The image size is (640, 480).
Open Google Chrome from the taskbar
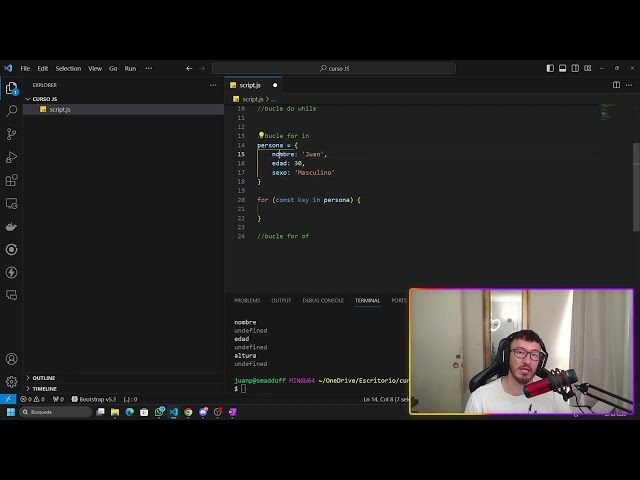coord(188,412)
